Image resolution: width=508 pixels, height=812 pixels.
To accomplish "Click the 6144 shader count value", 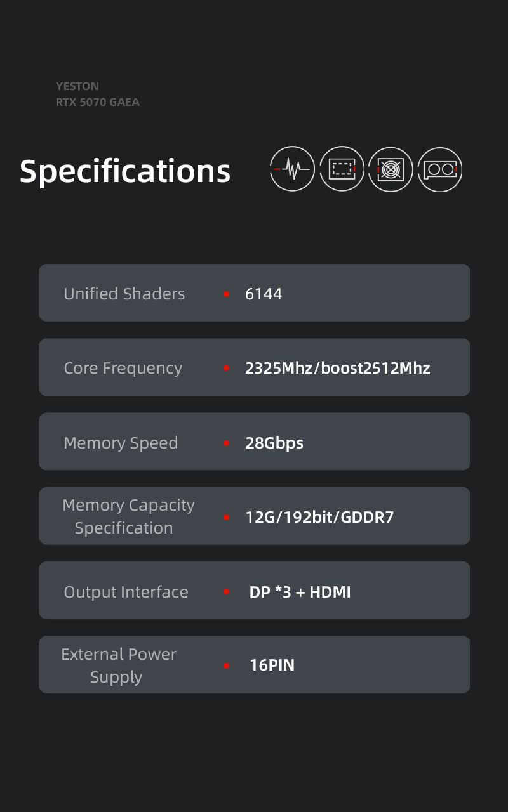I will pyautogui.click(x=264, y=294).
